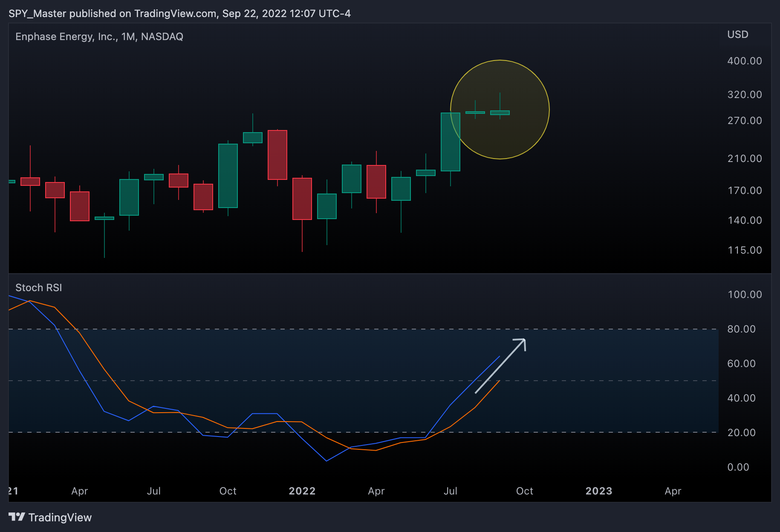
Task: Click the 100.00 Stoch RSI axis label
Action: point(745,295)
